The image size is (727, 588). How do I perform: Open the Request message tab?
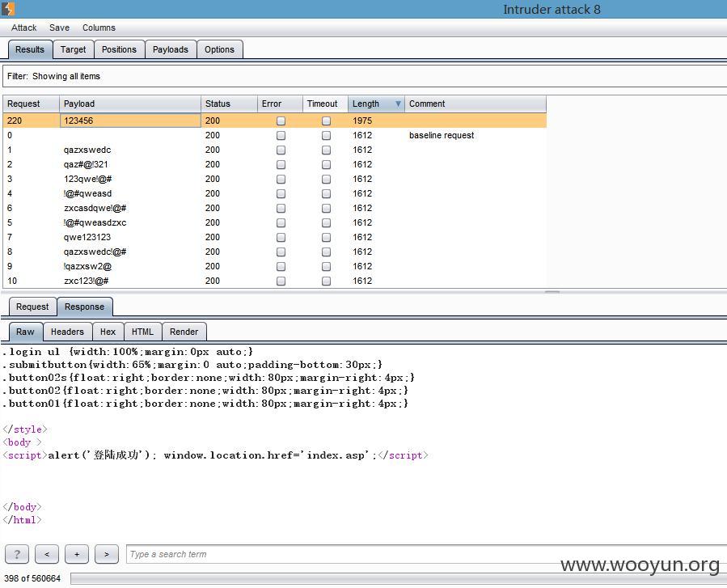click(32, 307)
